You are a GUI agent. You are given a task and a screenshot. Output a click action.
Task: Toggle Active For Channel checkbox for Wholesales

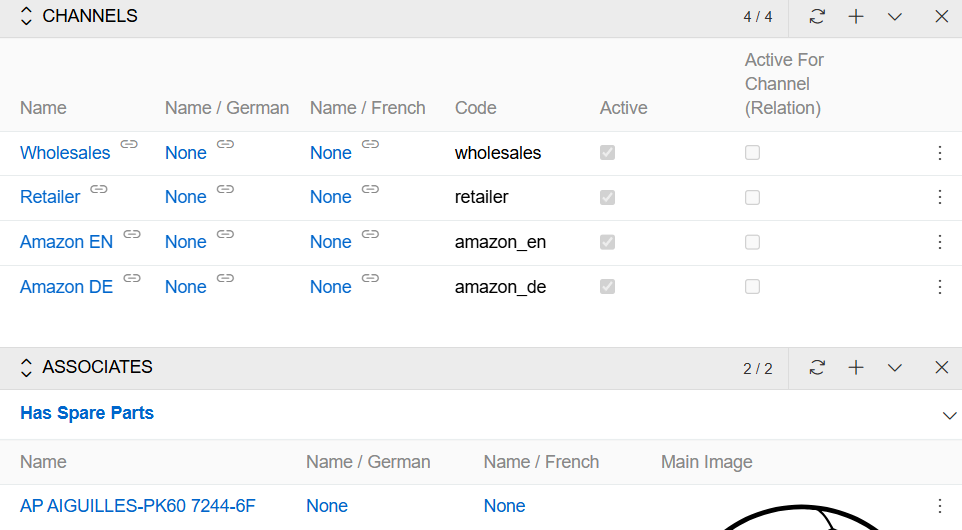pyautogui.click(x=752, y=153)
